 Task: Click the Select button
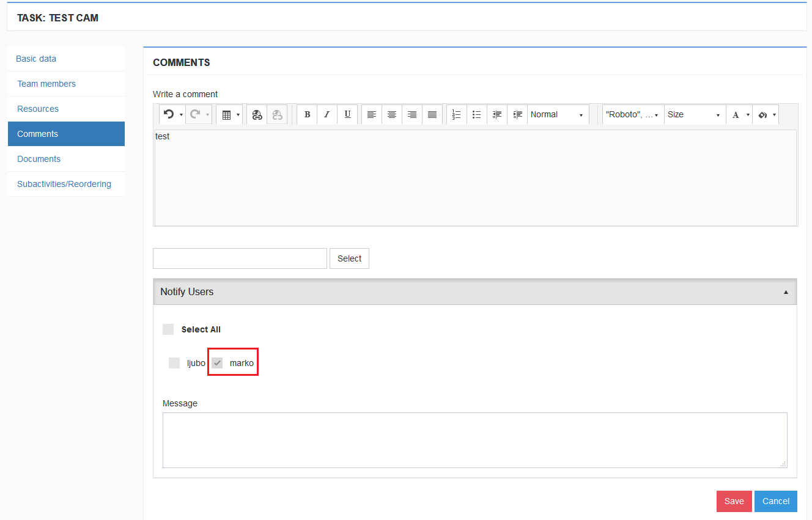pos(349,258)
